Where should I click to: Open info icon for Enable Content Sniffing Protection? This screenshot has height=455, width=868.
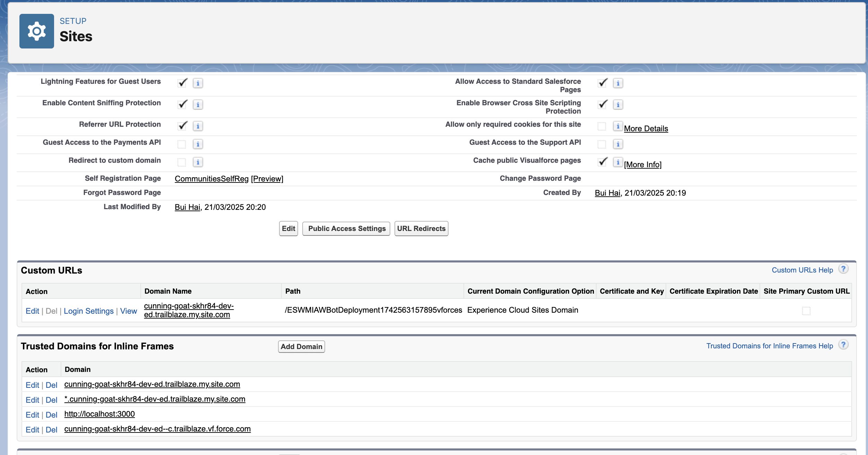pyautogui.click(x=198, y=105)
